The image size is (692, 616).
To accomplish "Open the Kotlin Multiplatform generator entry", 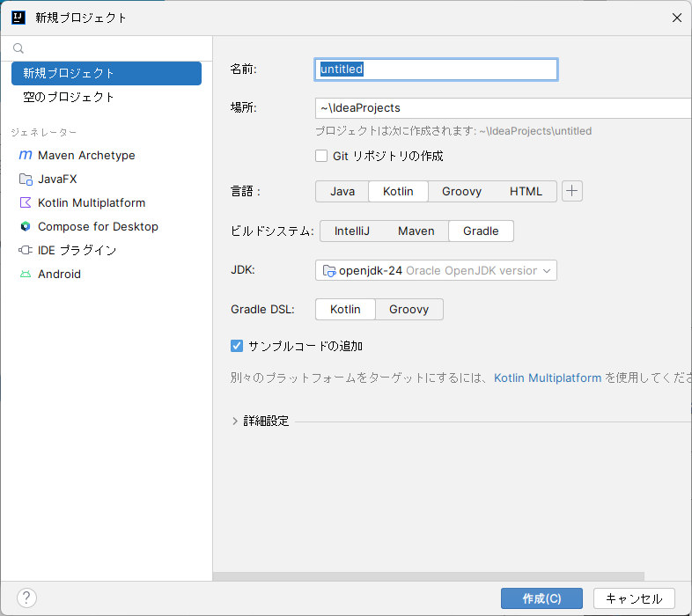I will (107, 203).
